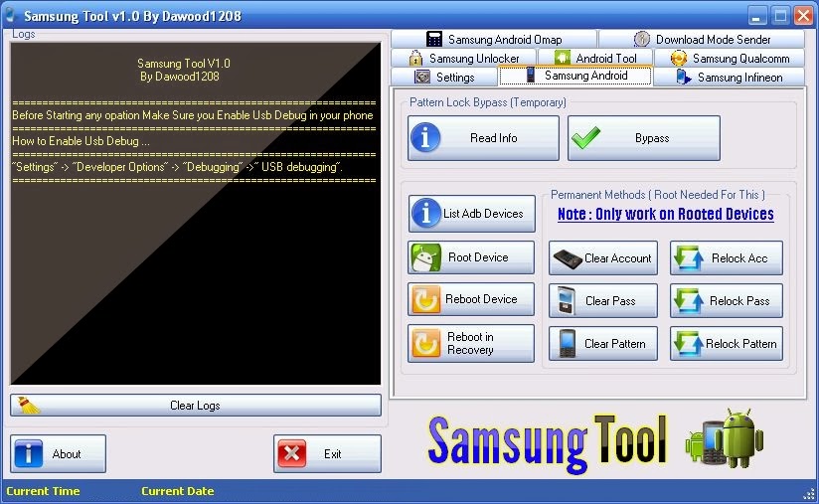Click the broom icon on Clear Logs
819x504 pixels.
(x=28, y=406)
